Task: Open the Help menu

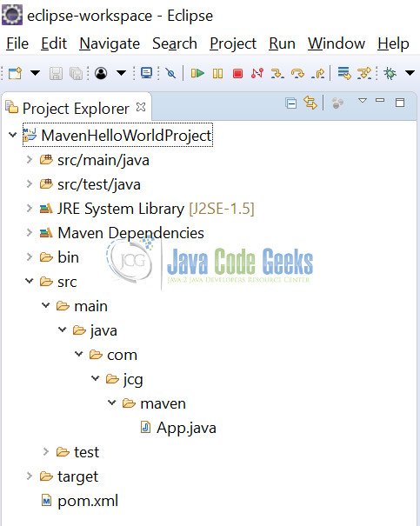Action: click(393, 43)
